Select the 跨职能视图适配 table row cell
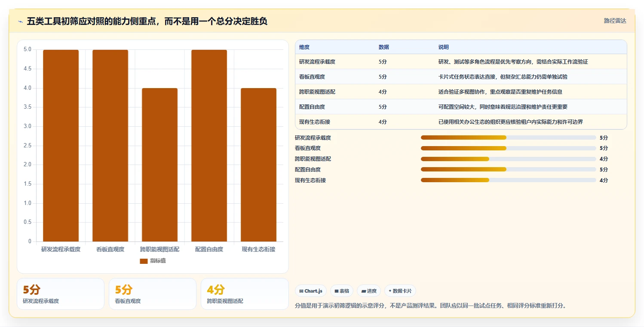 click(317, 92)
